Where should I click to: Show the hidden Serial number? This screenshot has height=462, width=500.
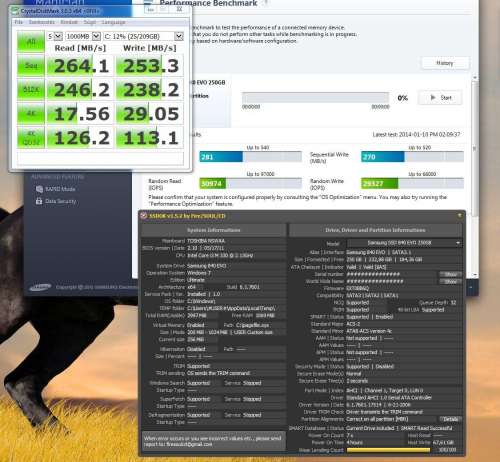[x=450, y=274]
